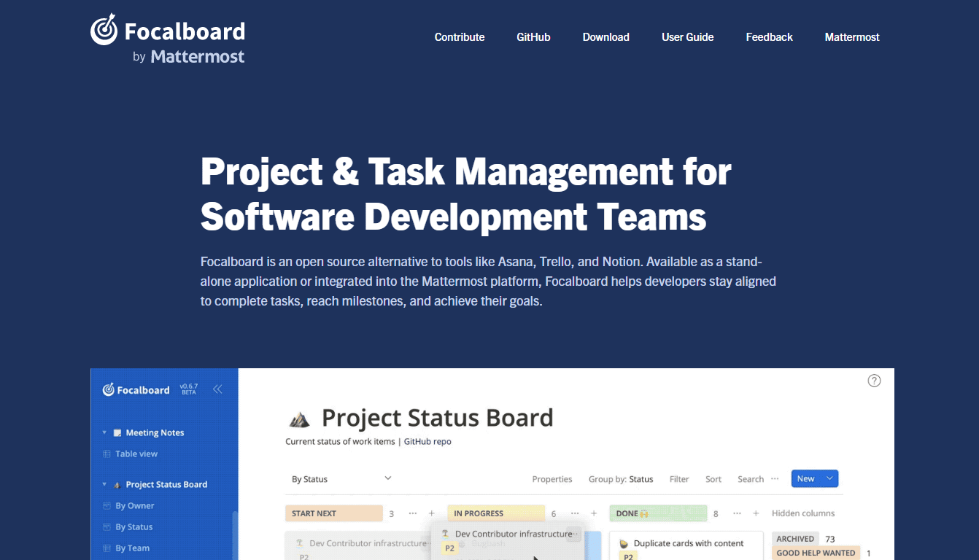Click the help question mark icon
The width and height of the screenshot is (979, 560).
point(874,381)
